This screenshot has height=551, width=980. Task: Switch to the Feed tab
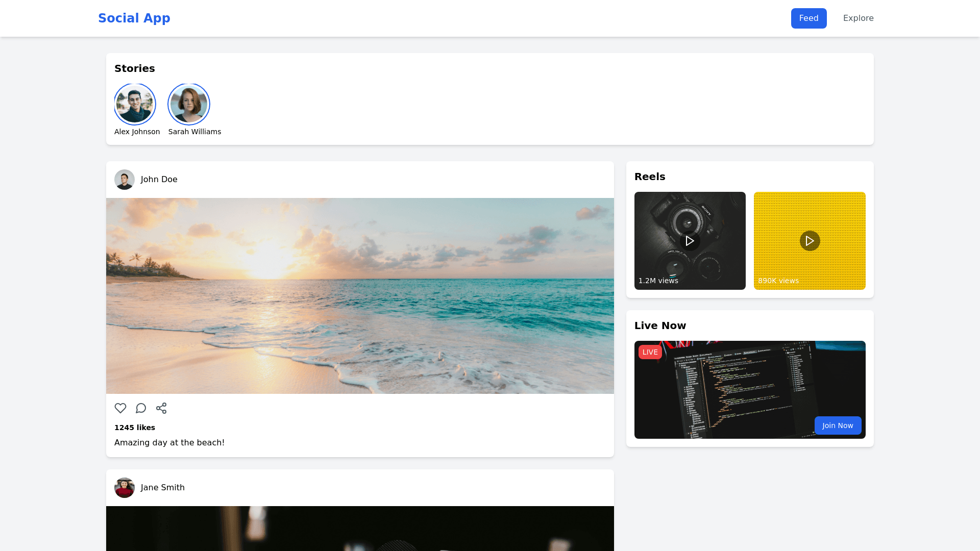coord(808,18)
